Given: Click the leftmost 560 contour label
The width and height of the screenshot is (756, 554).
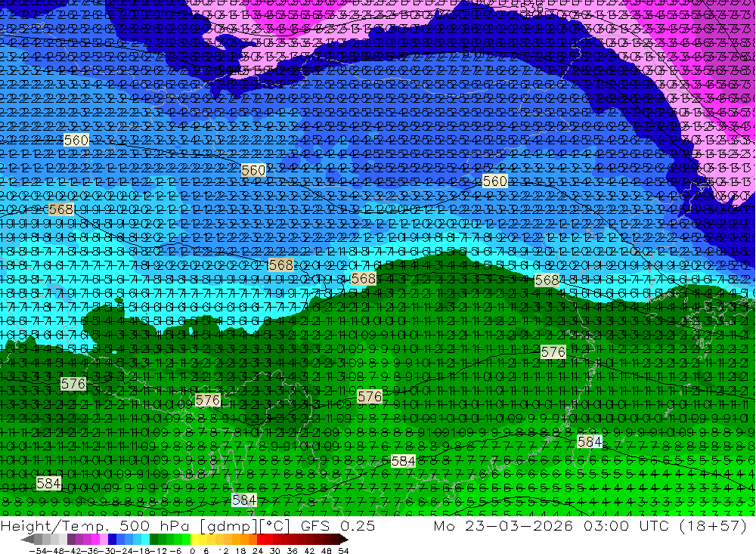Looking at the screenshot, I should pos(76,141).
